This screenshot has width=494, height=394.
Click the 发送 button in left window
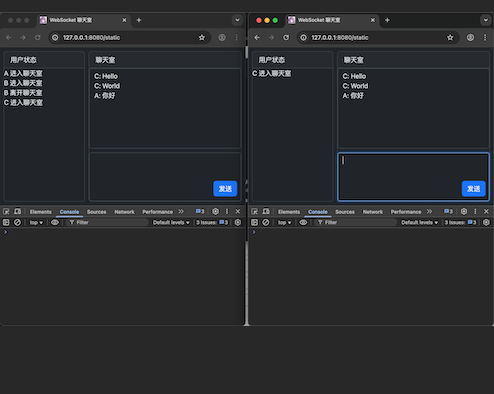point(225,189)
